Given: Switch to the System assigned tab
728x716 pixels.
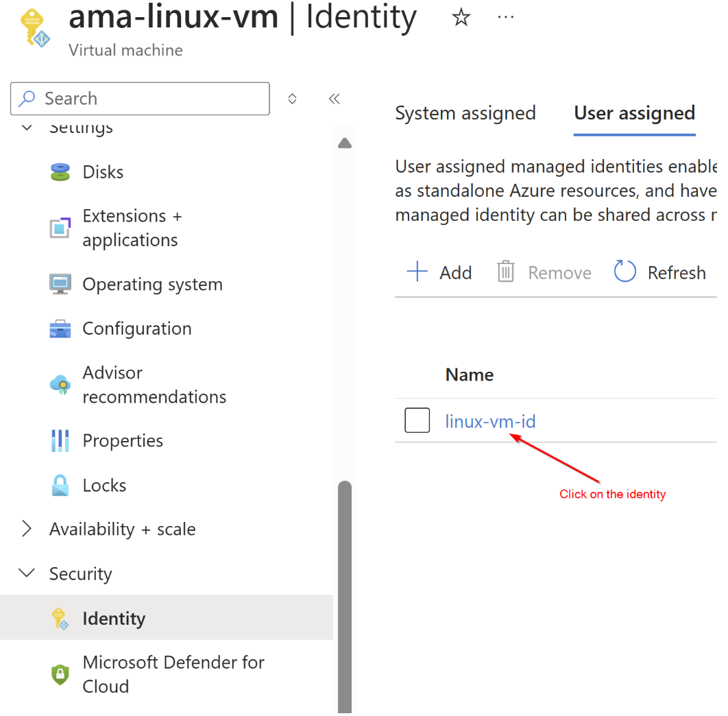Looking at the screenshot, I should [465, 113].
